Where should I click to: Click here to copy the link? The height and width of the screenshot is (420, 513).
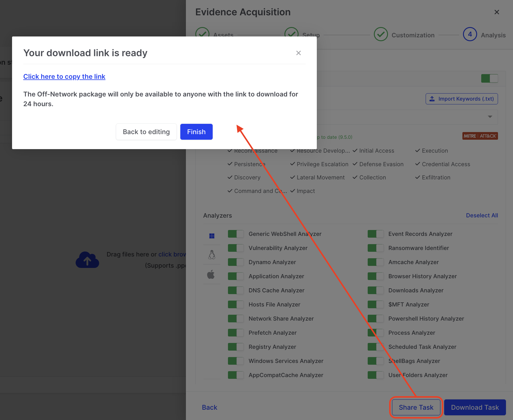point(64,76)
